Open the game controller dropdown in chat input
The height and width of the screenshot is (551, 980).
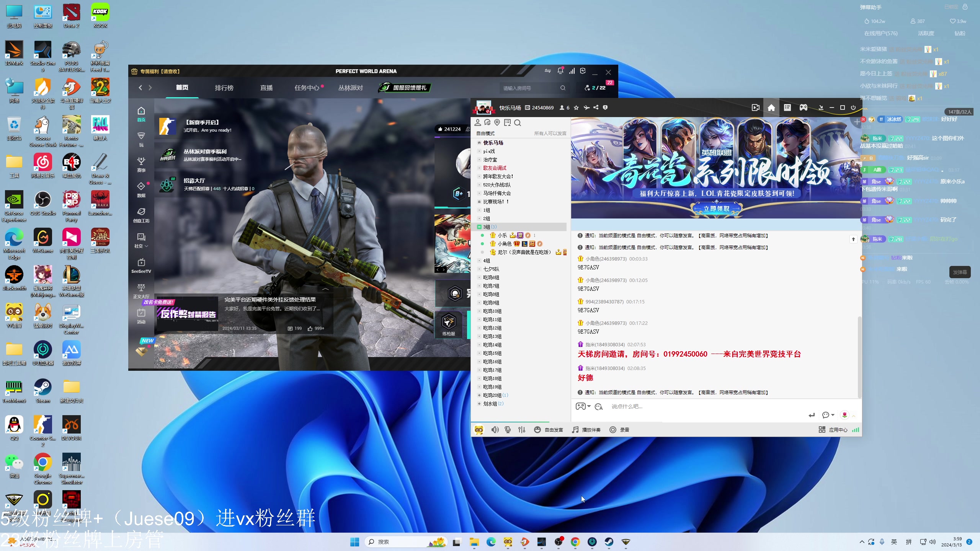[x=583, y=406]
